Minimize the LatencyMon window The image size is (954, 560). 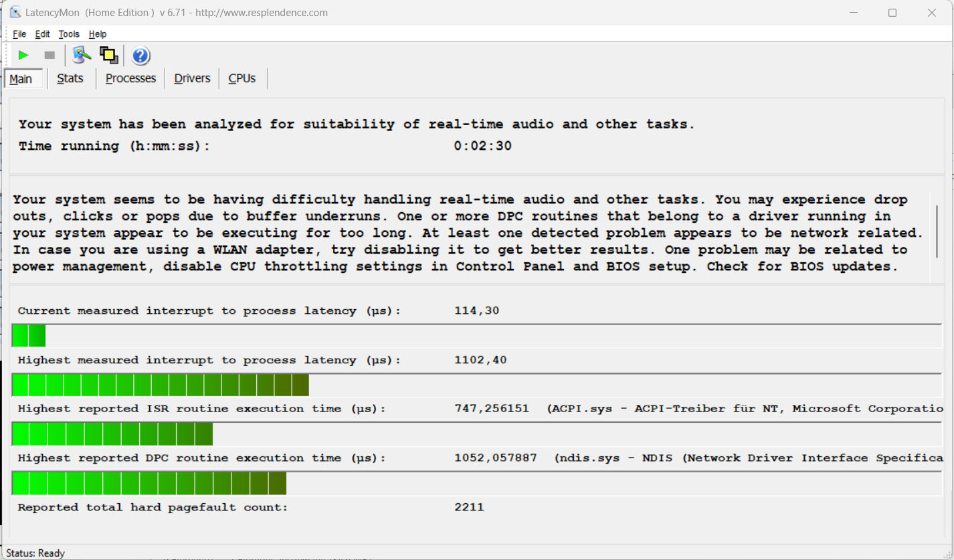[852, 13]
